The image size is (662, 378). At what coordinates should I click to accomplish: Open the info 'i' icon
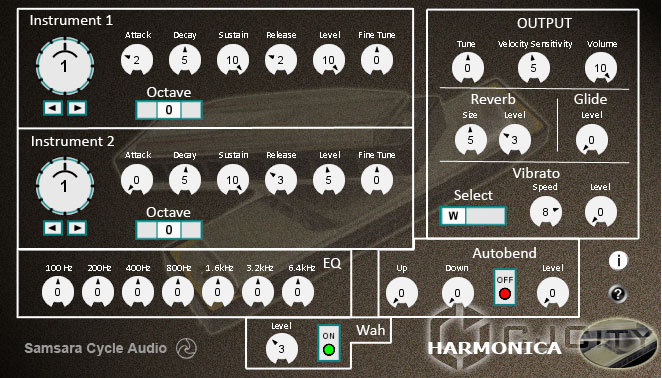coord(618,261)
